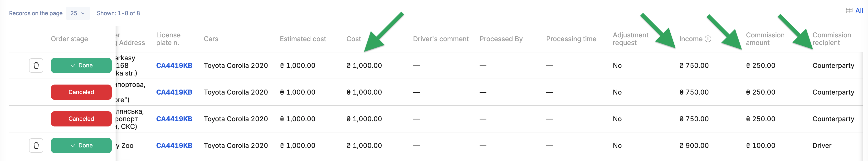Image resolution: width=868 pixels, height=161 pixels.
Task: Click the Income info icon
Action: pos(708,39)
